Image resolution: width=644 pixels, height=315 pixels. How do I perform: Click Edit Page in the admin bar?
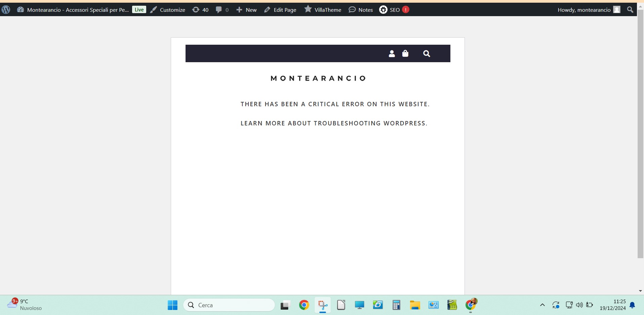point(280,10)
